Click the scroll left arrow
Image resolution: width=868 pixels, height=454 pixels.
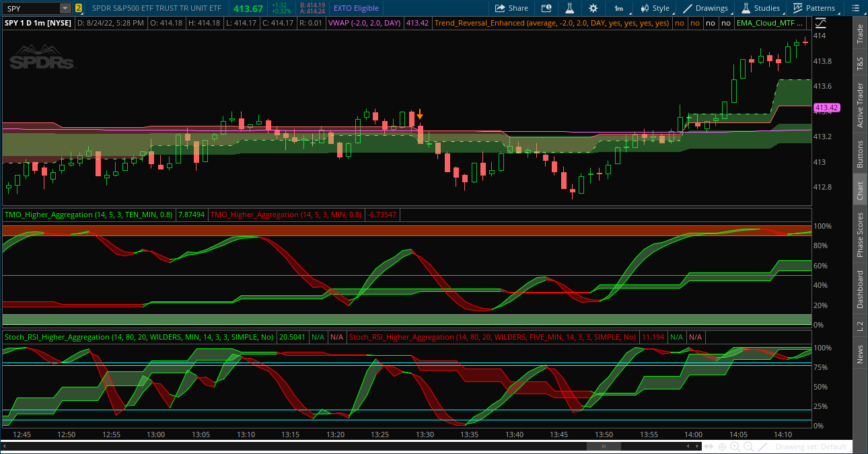click(x=688, y=447)
